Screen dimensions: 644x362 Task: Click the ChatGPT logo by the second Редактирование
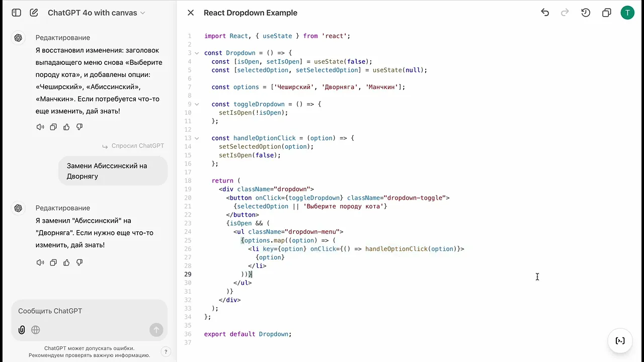(19, 208)
